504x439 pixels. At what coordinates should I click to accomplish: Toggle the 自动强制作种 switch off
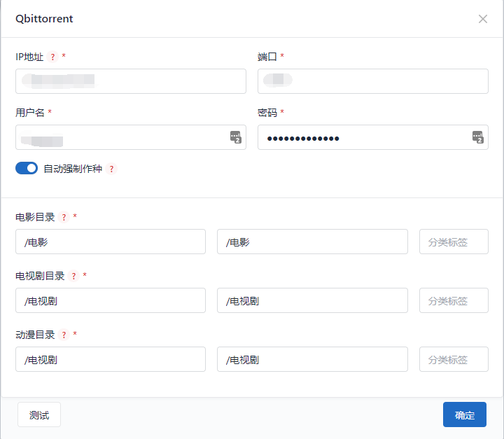[x=27, y=168]
